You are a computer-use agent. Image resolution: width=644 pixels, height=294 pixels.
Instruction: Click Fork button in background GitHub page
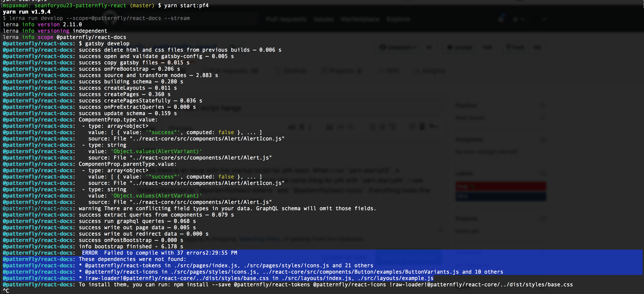pos(516,47)
